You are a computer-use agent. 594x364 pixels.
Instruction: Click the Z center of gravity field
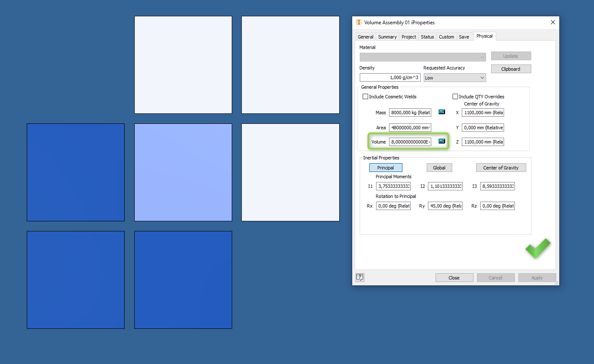pos(483,142)
